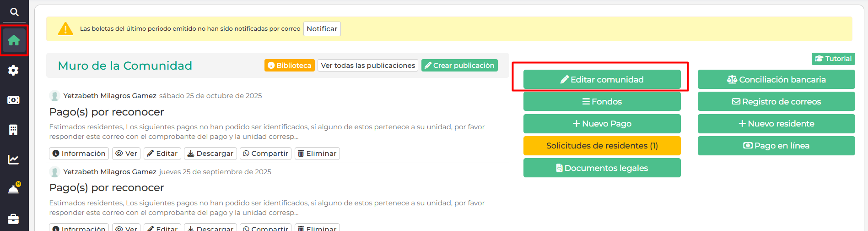Open the Biblioteca button
This screenshot has width=868, height=231.
[x=289, y=66]
